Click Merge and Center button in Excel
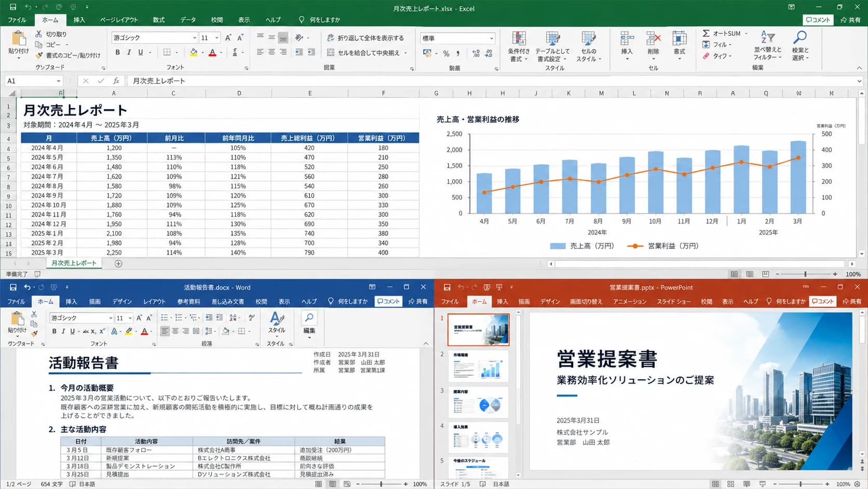Viewport: 868px width, 489px height. [x=367, y=52]
